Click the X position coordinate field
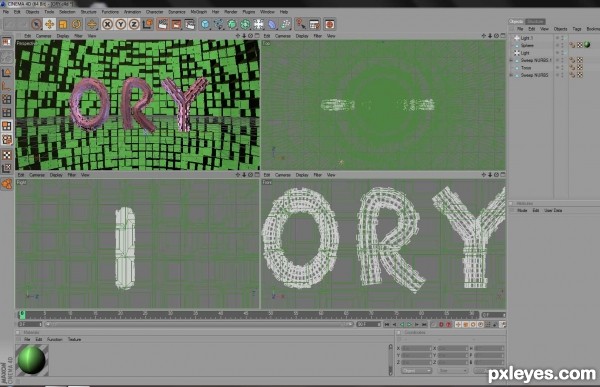The image size is (600, 387). pyautogui.click(x=416, y=348)
